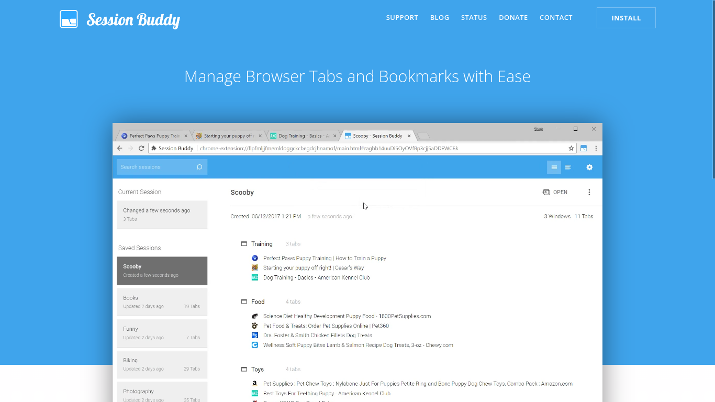Click the Amazon favicon in Toys list
The image size is (715, 402).
[255, 384]
